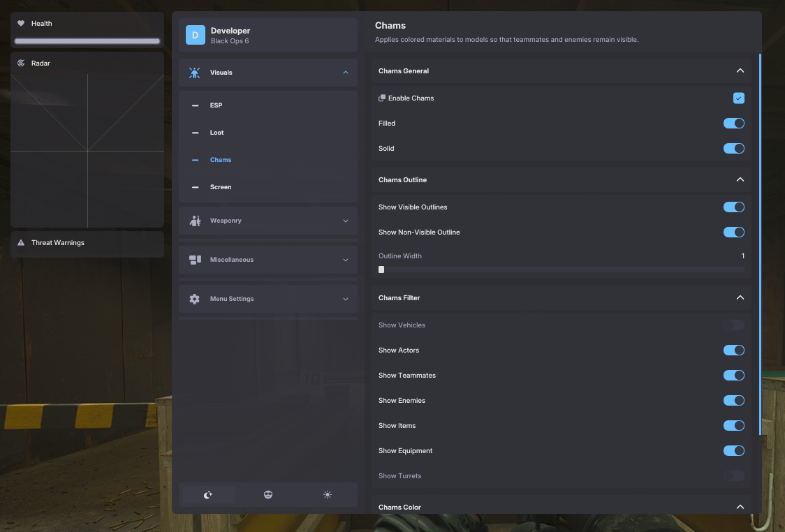785x532 pixels.
Task: Click the Menu Settings gear icon
Action: [x=195, y=299]
